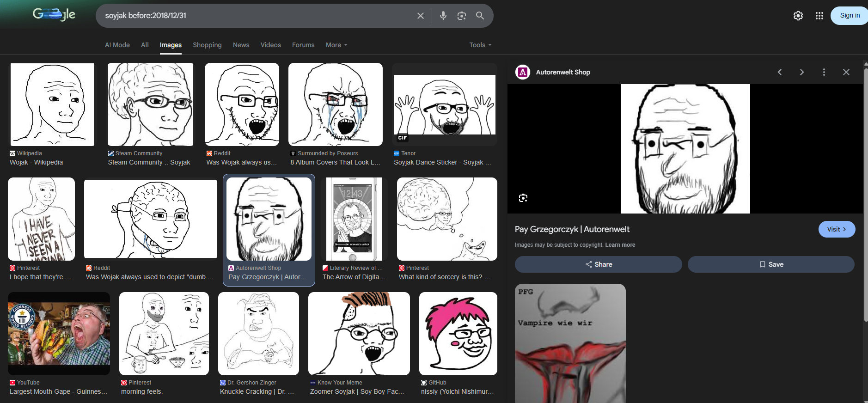Open search by image camera icon
This screenshot has height=403, width=868.
point(462,16)
